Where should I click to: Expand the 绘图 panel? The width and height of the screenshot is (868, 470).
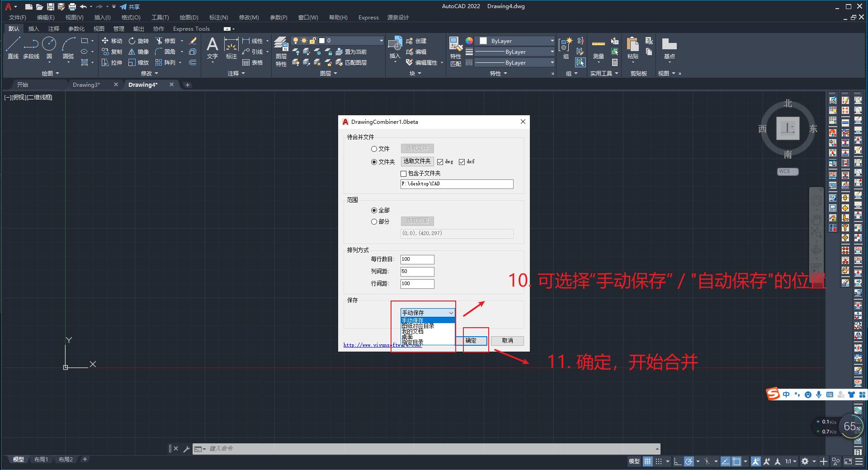pos(50,73)
